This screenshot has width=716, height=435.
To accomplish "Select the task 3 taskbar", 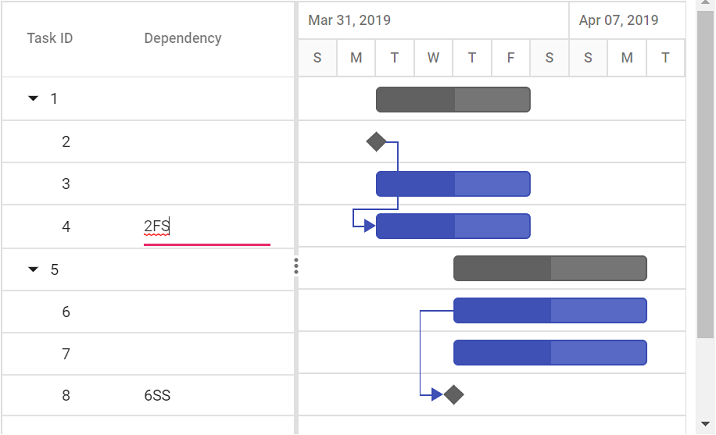I will 453,184.
